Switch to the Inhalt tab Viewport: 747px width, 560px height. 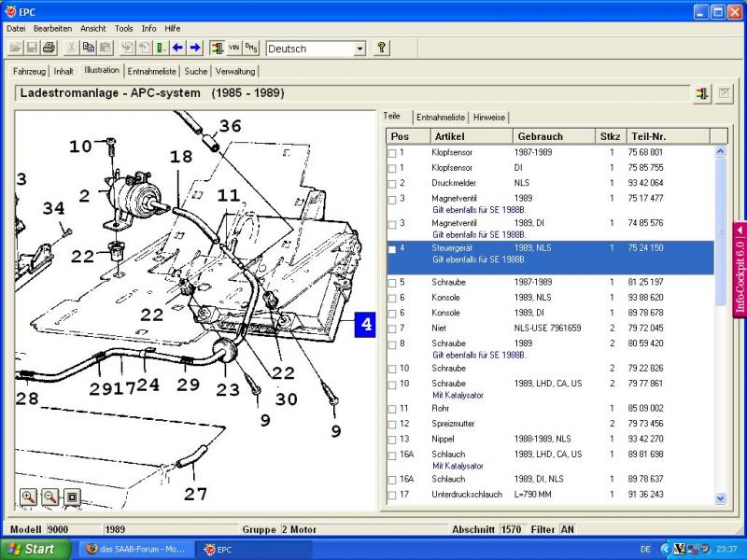[63, 72]
